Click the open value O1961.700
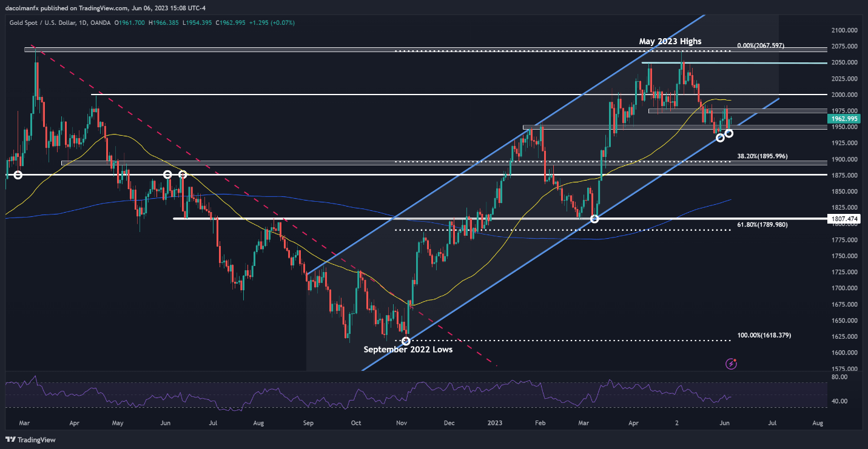This screenshot has width=868, height=449. 130,22
